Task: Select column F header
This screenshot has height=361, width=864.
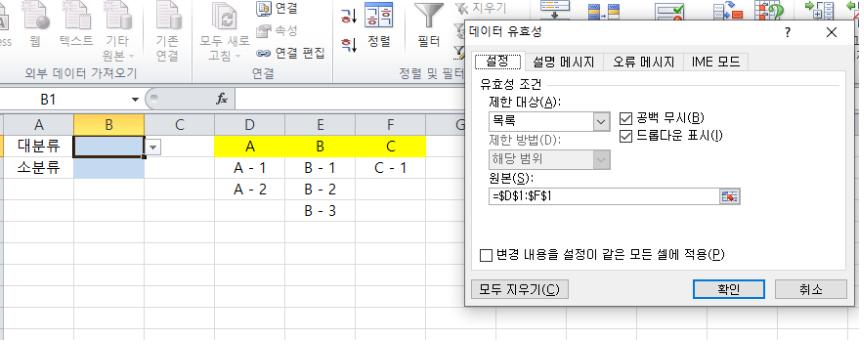Action: pyautogui.click(x=391, y=125)
